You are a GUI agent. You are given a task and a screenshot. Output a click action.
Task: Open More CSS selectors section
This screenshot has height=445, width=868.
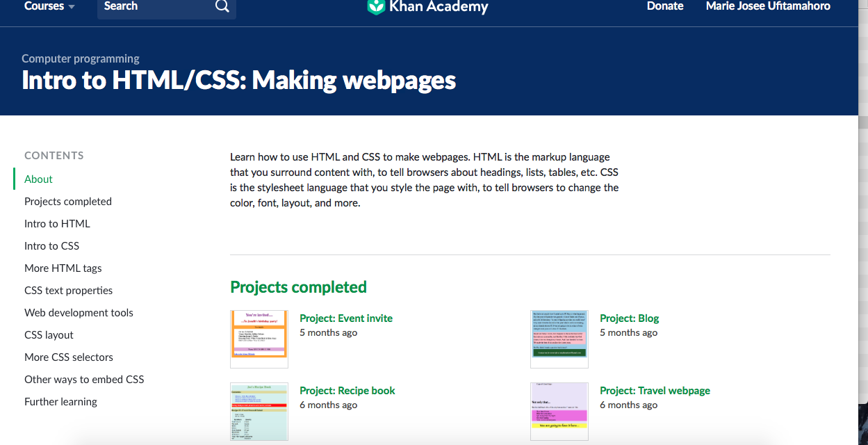coord(69,357)
